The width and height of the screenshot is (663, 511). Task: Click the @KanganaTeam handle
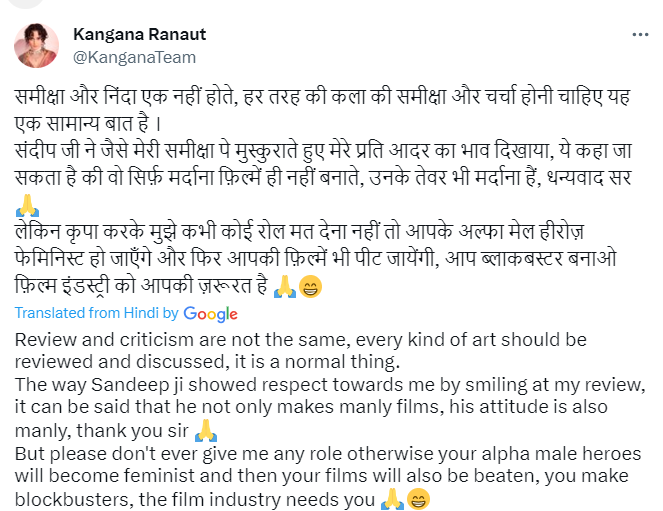coord(135,57)
